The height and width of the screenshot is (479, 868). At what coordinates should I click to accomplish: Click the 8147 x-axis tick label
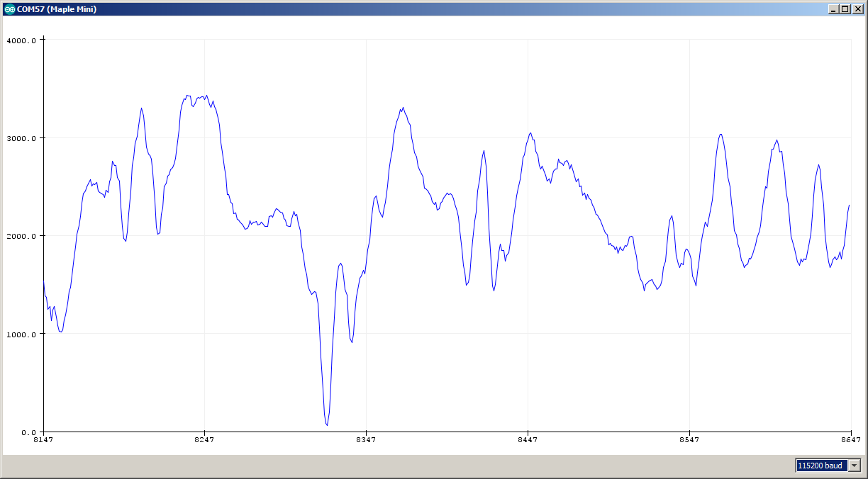pos(43,440)
